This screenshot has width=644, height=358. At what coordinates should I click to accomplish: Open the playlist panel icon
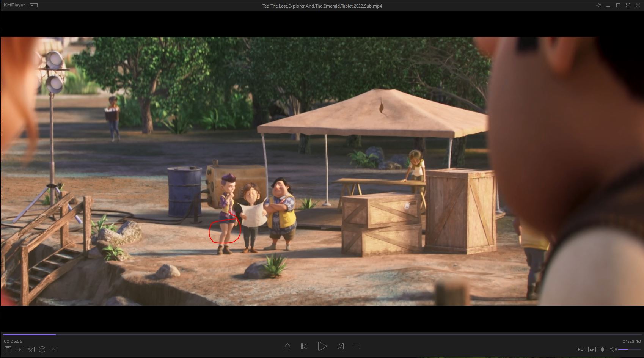pos(8,349)
